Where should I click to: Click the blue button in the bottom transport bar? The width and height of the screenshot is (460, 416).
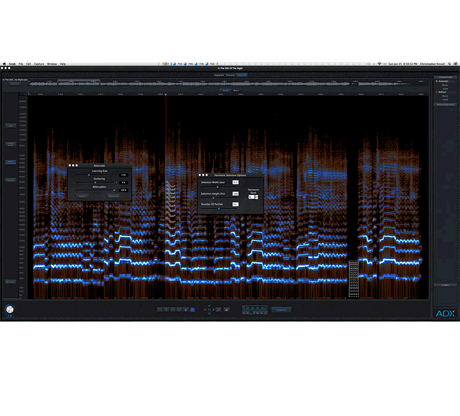coord(281,310)
